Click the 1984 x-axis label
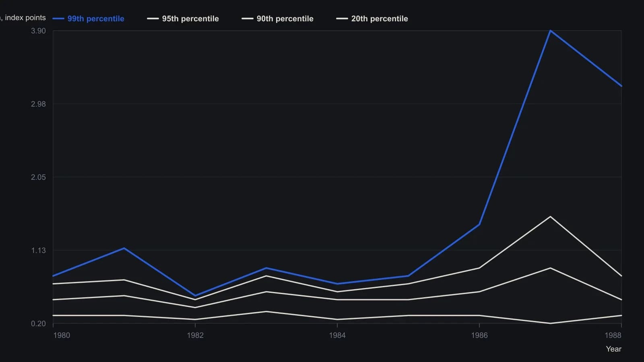 tap(337, 335)
